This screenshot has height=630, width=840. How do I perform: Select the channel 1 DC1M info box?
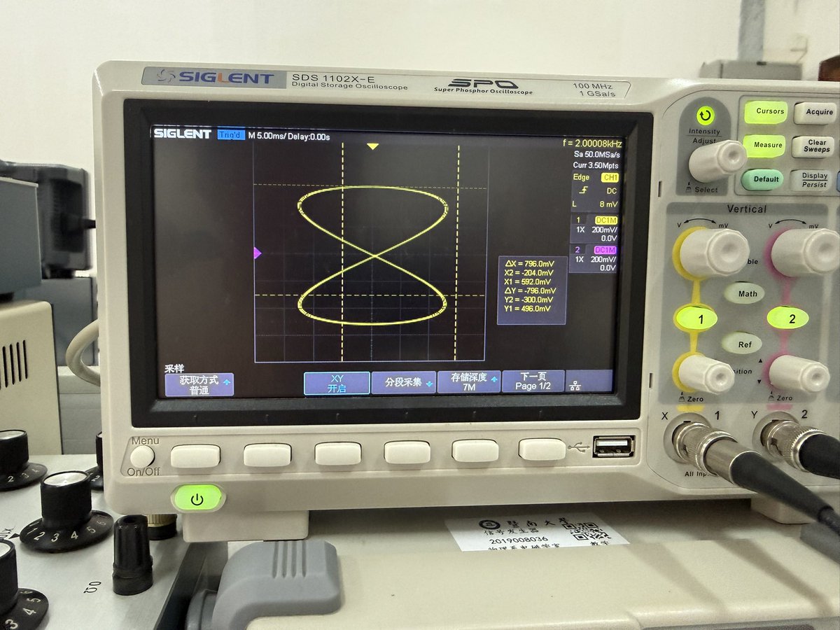(x=594, y=229)
